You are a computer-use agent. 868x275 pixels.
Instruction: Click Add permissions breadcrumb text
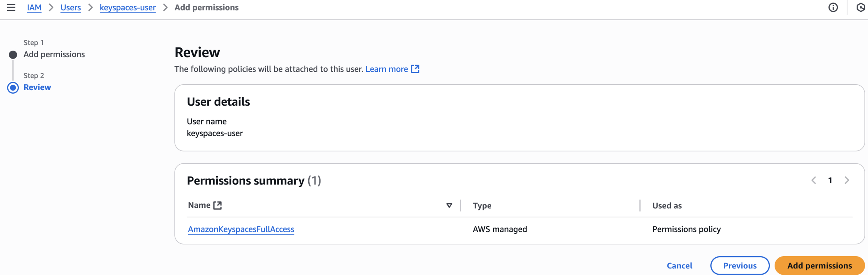click(x=207, y=7)
